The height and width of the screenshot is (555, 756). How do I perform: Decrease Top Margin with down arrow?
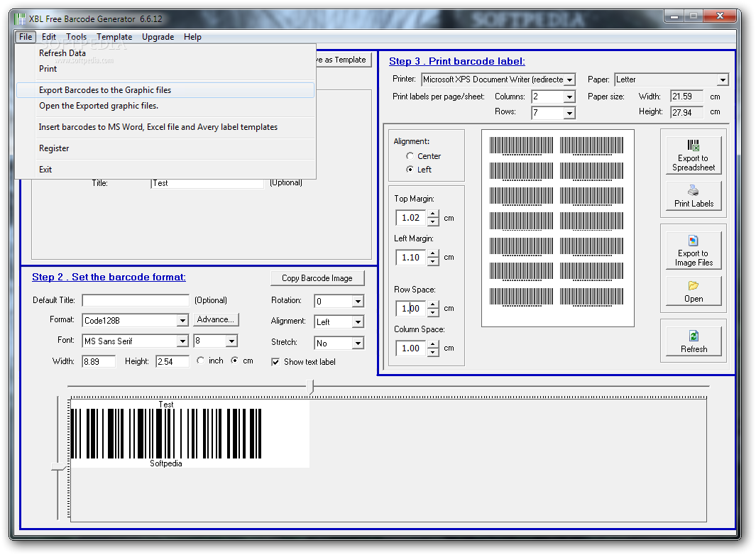[x=433, y=222]
